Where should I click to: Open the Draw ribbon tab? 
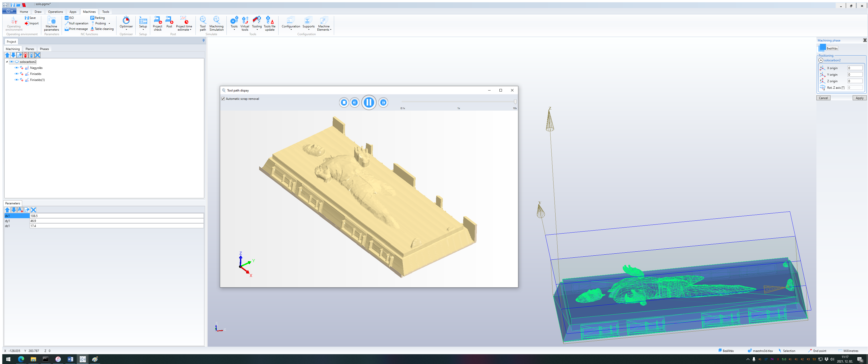pos(38,12)
